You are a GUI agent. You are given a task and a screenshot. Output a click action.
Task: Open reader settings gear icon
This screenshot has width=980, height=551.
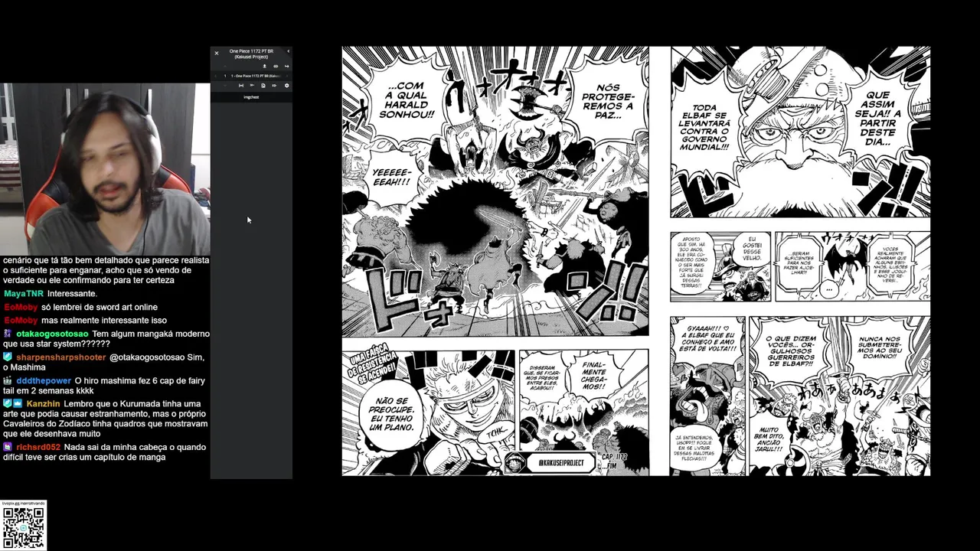(287, 86)
